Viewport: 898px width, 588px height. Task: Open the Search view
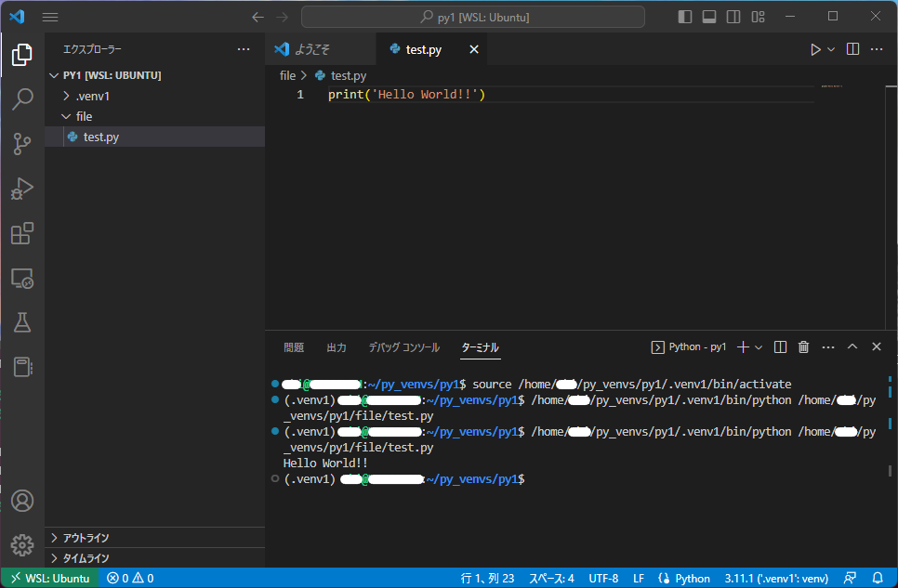(22, 98)
